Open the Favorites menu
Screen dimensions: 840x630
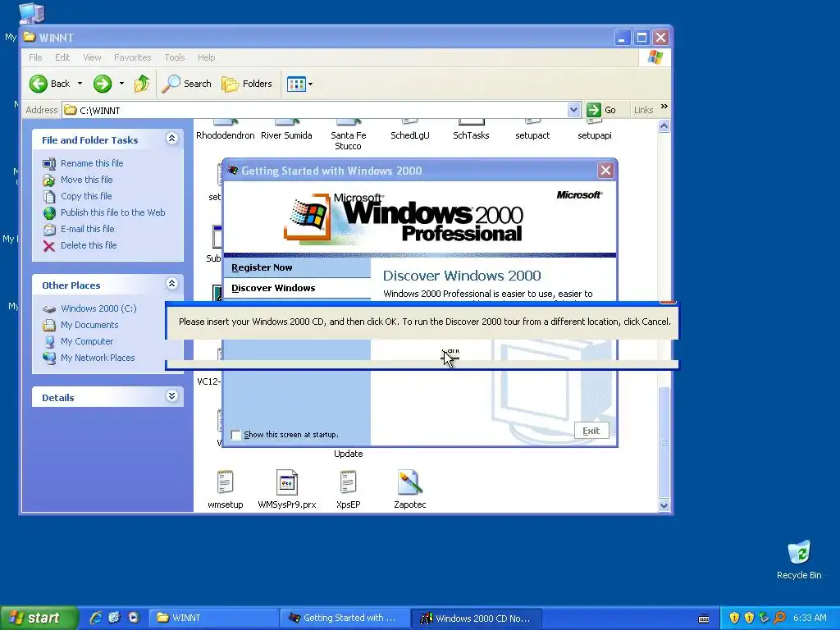132,57
